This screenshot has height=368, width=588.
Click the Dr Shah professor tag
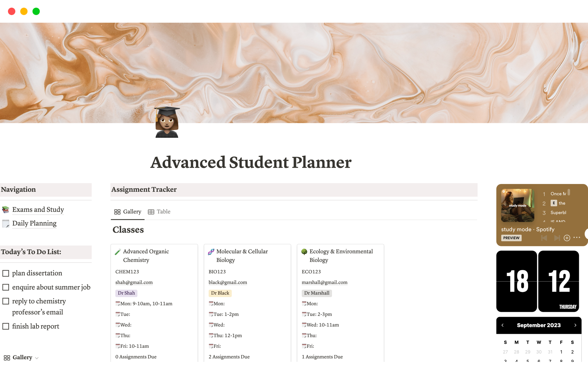point(126,293)
